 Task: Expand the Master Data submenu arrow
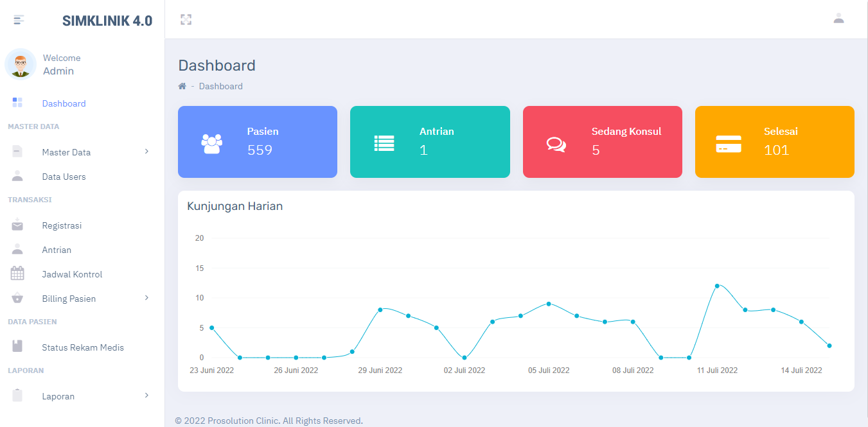click(146, 152)
